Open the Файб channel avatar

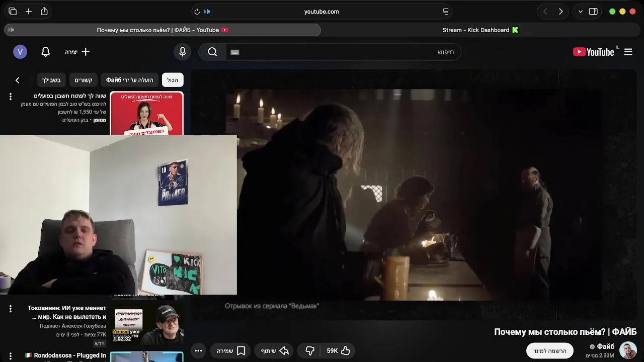[x=628, y=350]
